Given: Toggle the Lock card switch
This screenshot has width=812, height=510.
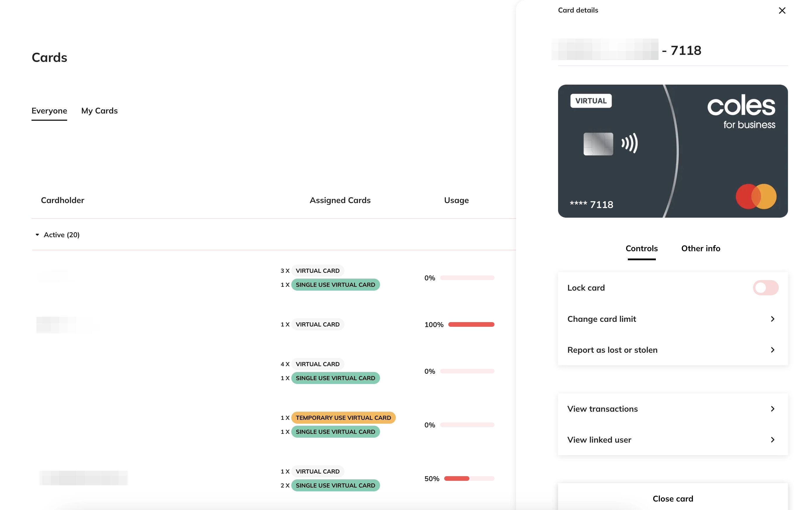Looking at the screenshot, I should click(x=766, y=287).
